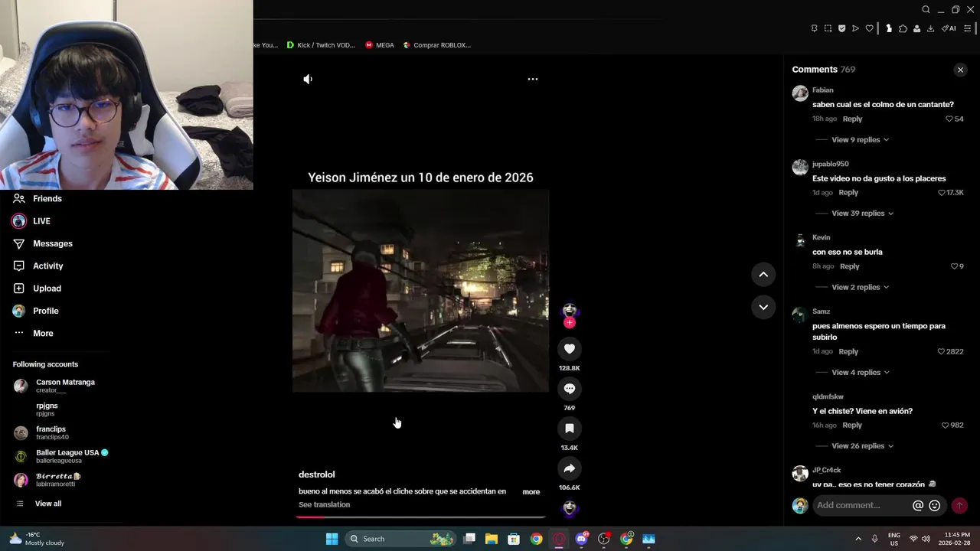The width and height of the screenshot is (980, 551).
Task: Reply to qldmfskw's comment
Action: [x=852, y=425]
